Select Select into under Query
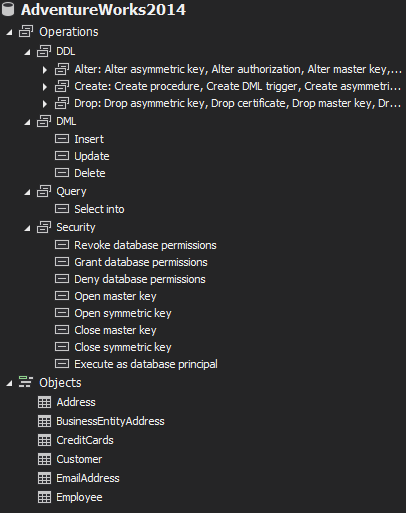406x513 pixels. 99,209
